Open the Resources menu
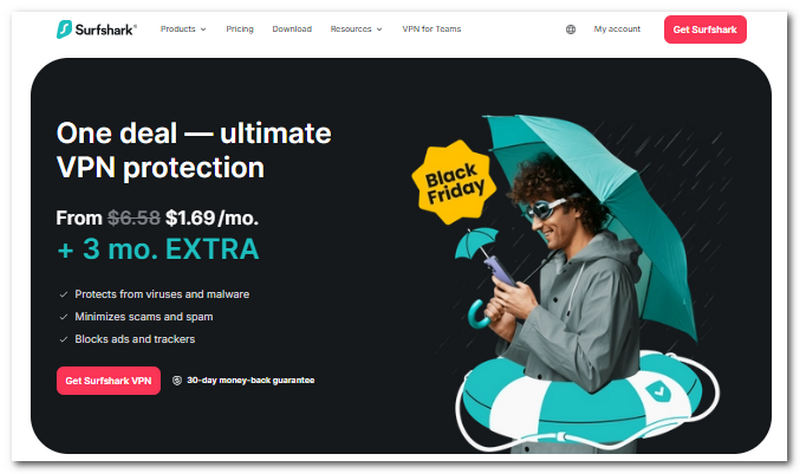 click(x=351, y=29)
